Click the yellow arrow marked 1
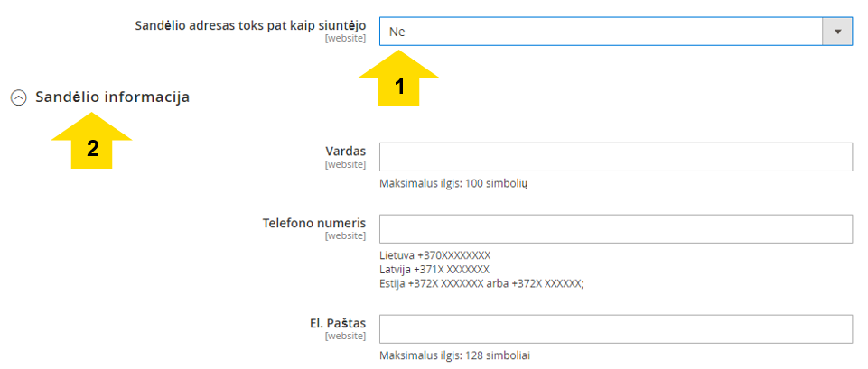The width and height of the screenshot is (868, 369). pos(398,78)
